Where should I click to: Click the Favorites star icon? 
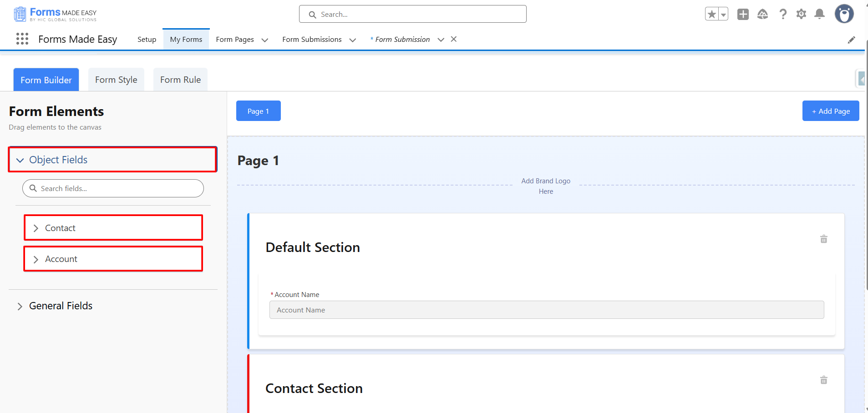tap(712, 15)
